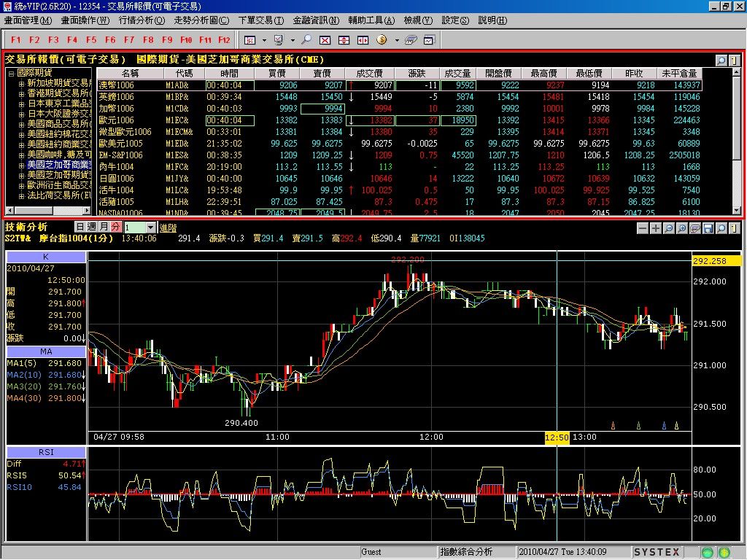This screenshot has width=747, height=560.
Task: Click the red X close-window toolbar icon
Action: pos(325,40)
